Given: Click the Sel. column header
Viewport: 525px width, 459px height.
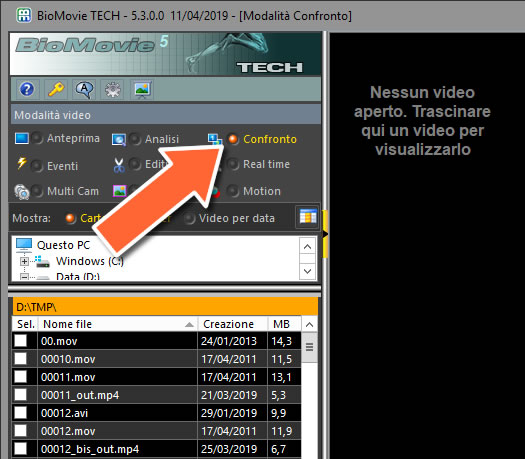Looking at the screenshot, I should tap(25, 324).
